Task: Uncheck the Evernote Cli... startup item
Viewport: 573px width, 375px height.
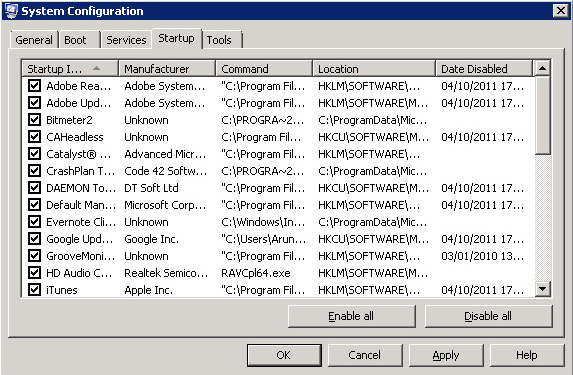Action: [34, 222]
